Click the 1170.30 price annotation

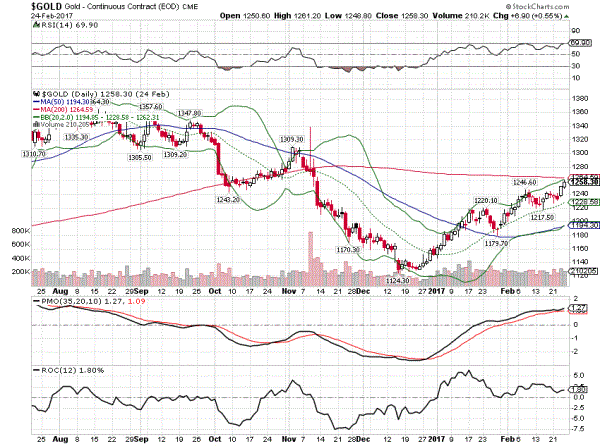(348, 249)
